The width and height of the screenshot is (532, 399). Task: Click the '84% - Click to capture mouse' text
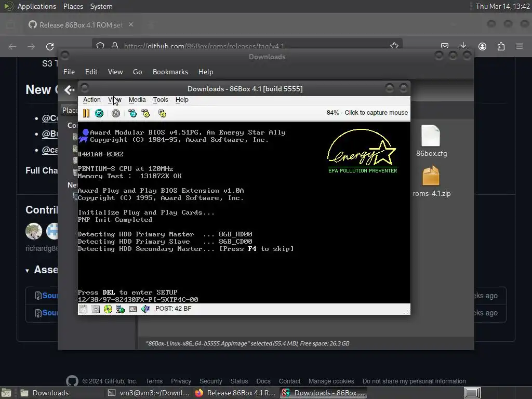[x=367, y=113]
